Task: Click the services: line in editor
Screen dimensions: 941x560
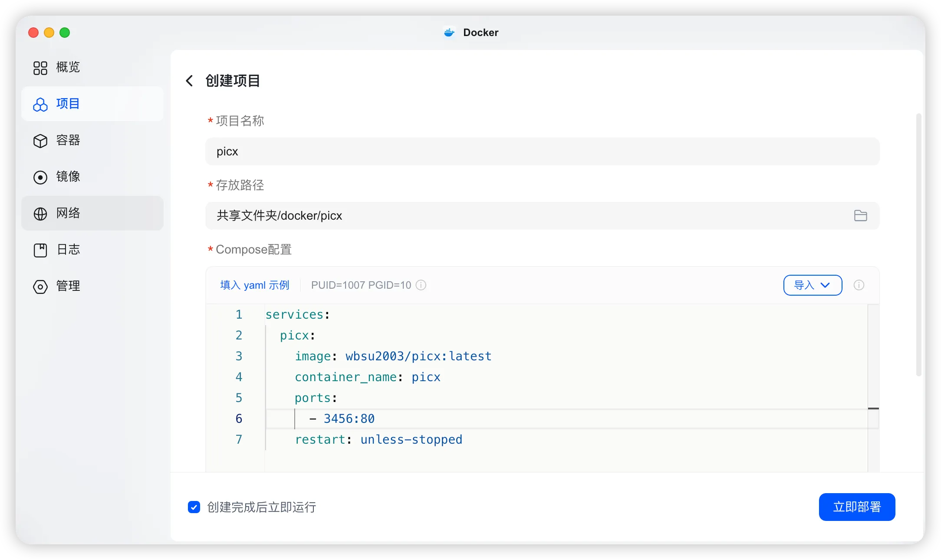Action: point(298,315)
